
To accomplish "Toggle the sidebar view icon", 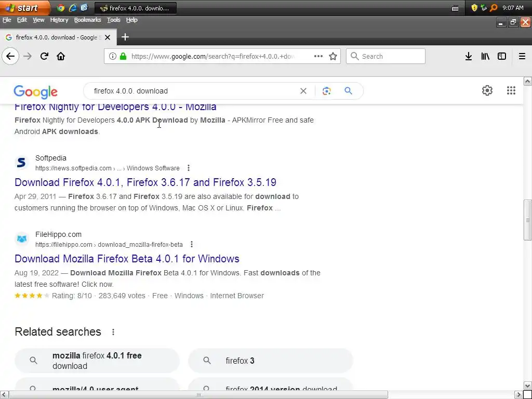I will (x=502, y=56).
